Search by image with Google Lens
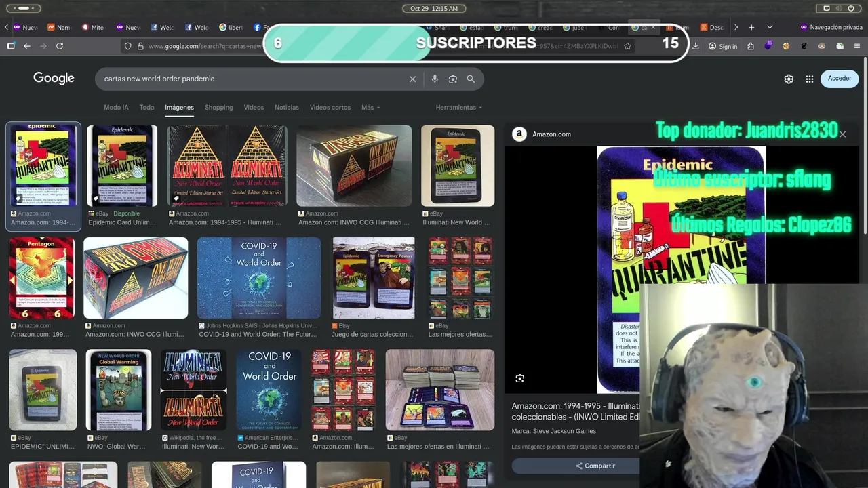This screenshot has width=868, height=488. click(x=453, y=79)
